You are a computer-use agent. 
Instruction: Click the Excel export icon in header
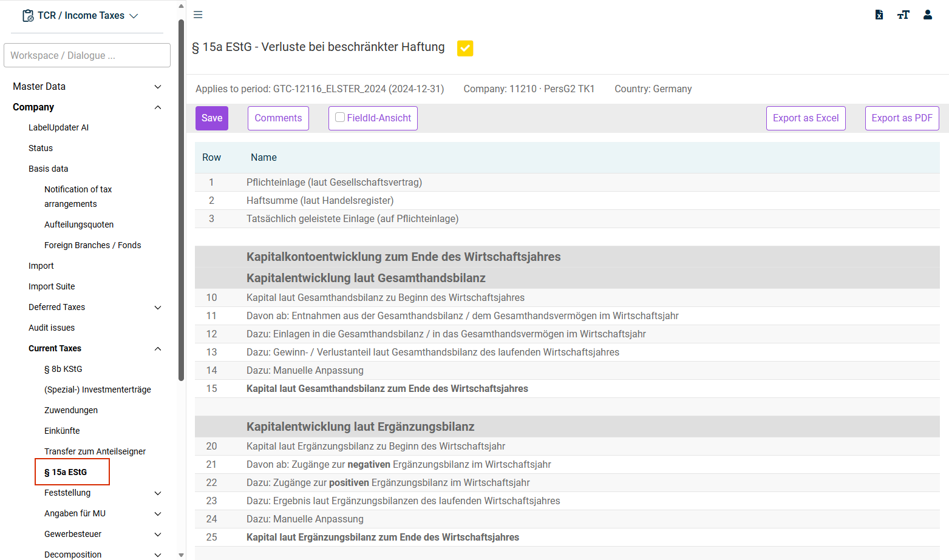point(879,15)
